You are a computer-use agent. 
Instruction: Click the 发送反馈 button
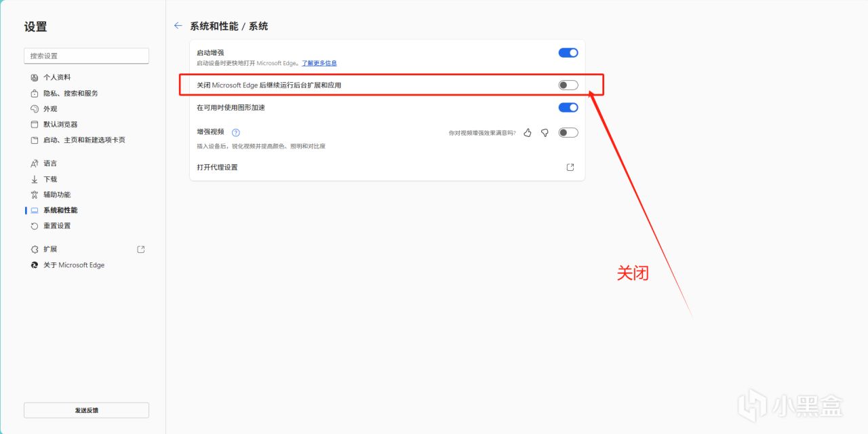click(87, 410)
